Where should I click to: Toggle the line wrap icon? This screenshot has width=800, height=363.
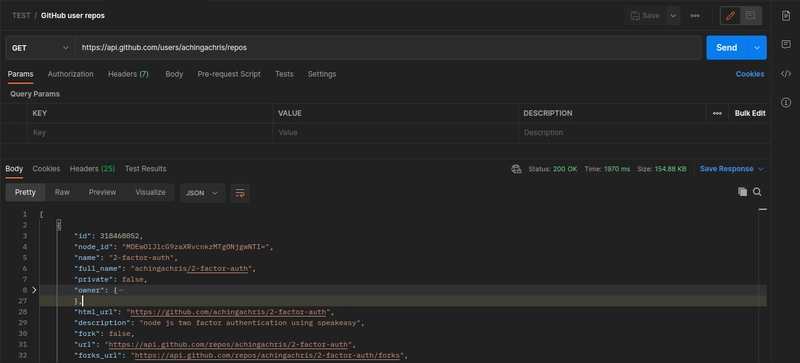[x=240, y=193]
